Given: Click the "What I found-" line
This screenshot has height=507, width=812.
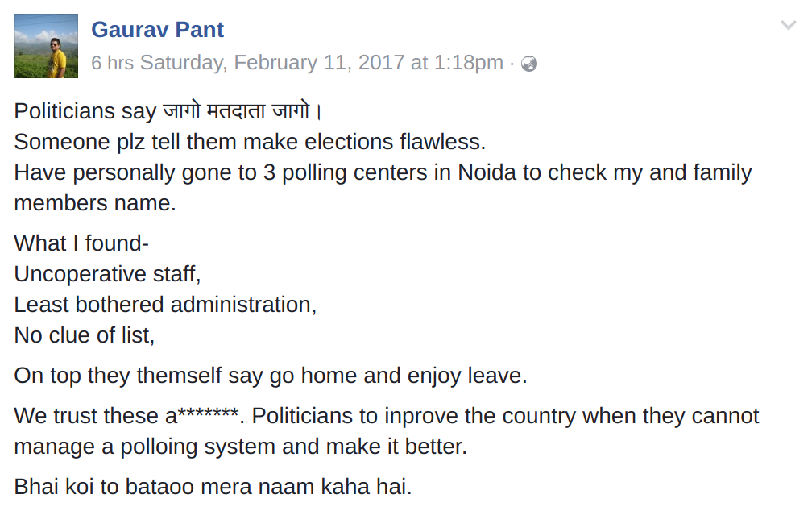Looking at the screenshot, I should click(81, 243).
